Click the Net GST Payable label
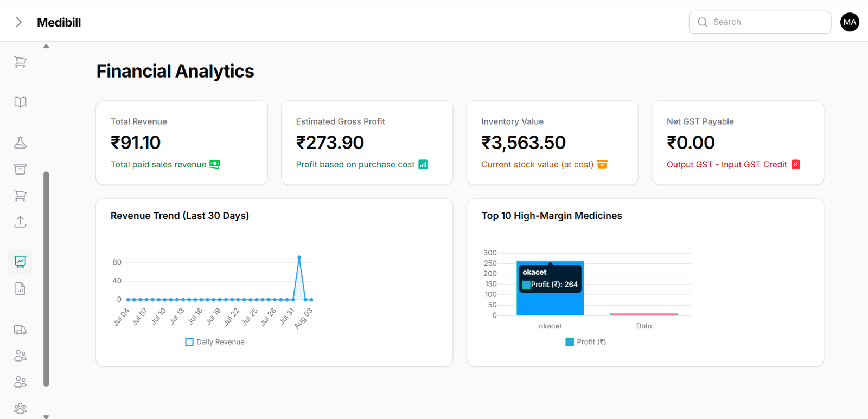The width and height of the screenshot is (868, 419). click(x=700, y=121)
